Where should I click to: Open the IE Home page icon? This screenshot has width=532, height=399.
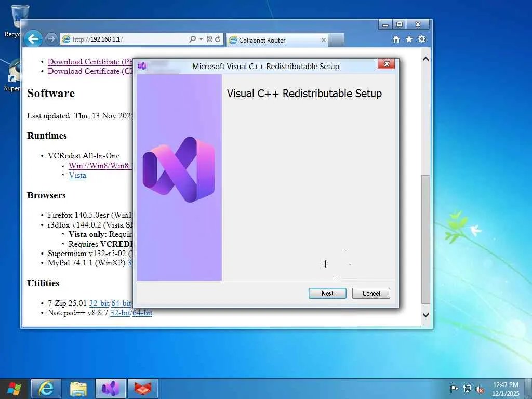(396, 39)
